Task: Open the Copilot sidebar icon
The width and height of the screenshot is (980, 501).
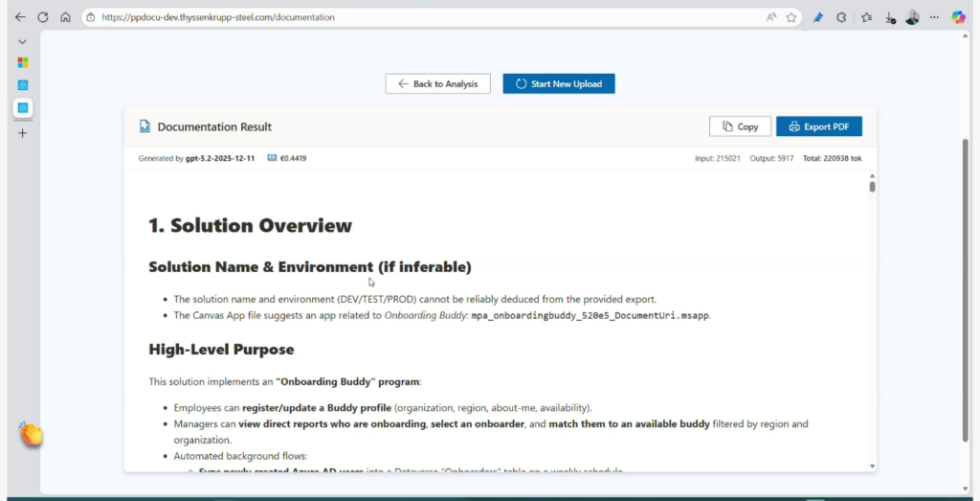Action: coord(958,17)
